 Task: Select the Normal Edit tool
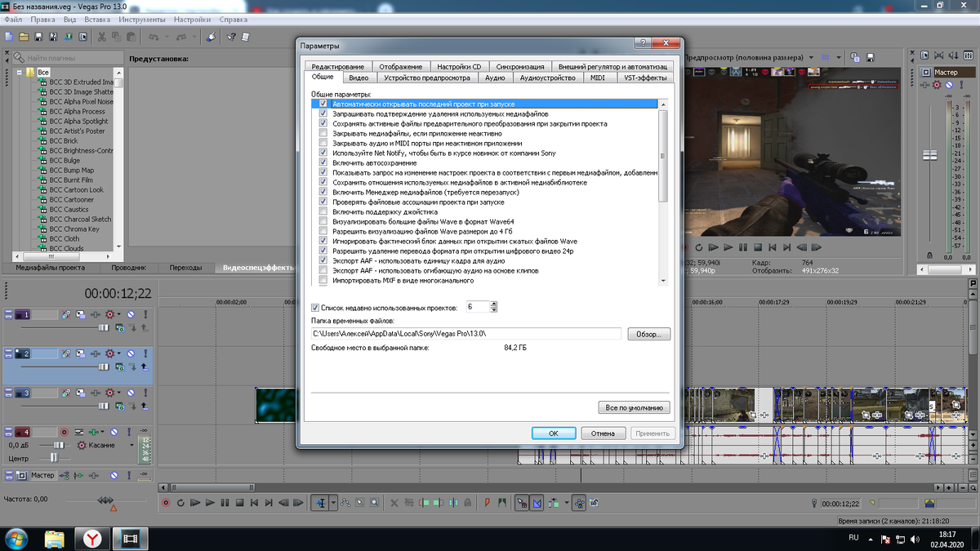pyautogui.click(x=321, y=503)
